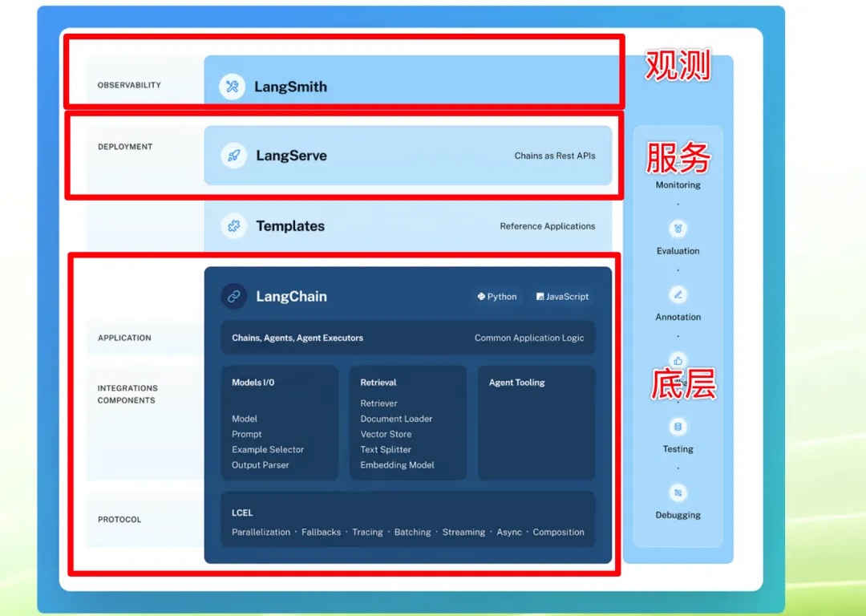Viewport: 866px width, 616px height.
Task: Click the OBSERVABILITY layer label
Action: (x=129, y=85)
